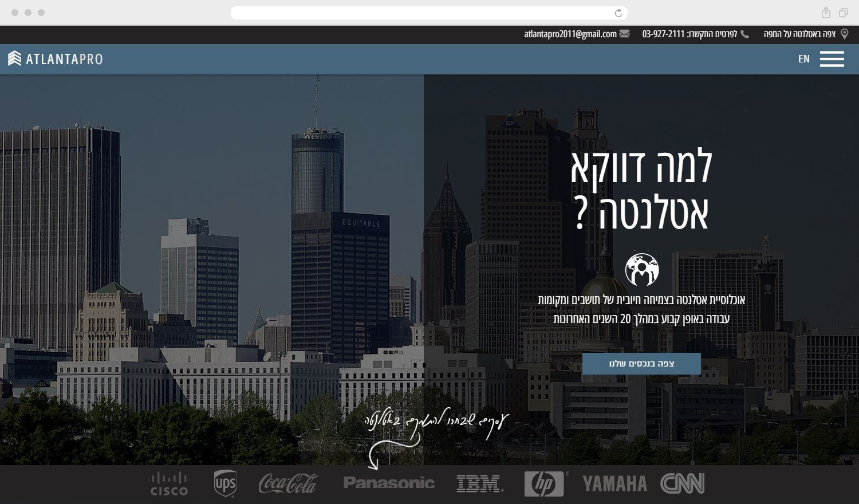Viewport: 859px width, 504px height.
Task: Click the browser address bar
Action: click(429, 13)
